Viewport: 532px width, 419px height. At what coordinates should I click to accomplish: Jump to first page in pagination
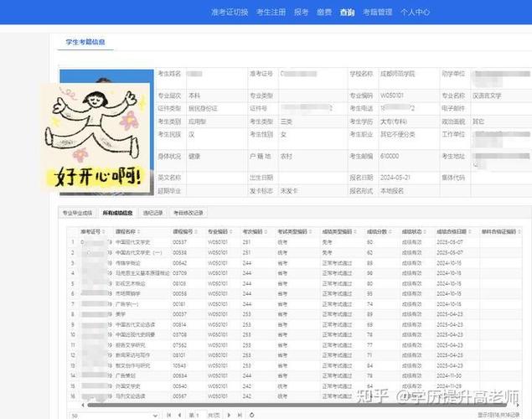point(168,415)
